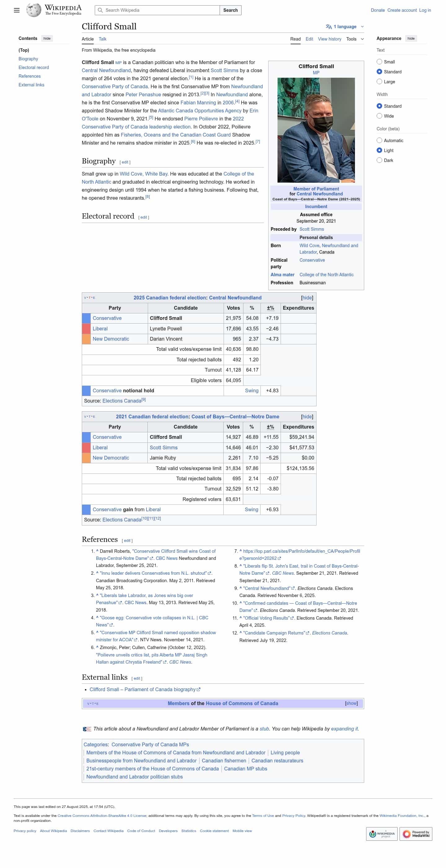This screenshot has height=868, width=446.
Task: Open the hamburger main menu icon
Action: [x=16, y=10]
